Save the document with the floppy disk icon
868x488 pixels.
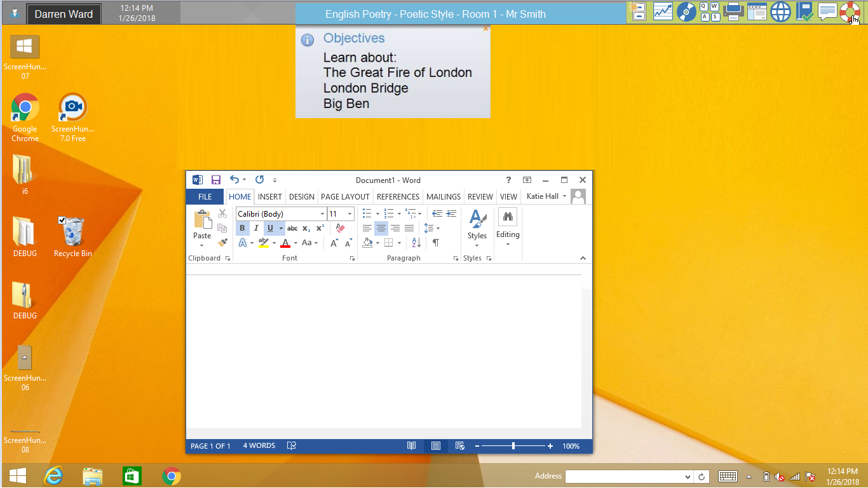coord(216,180)
